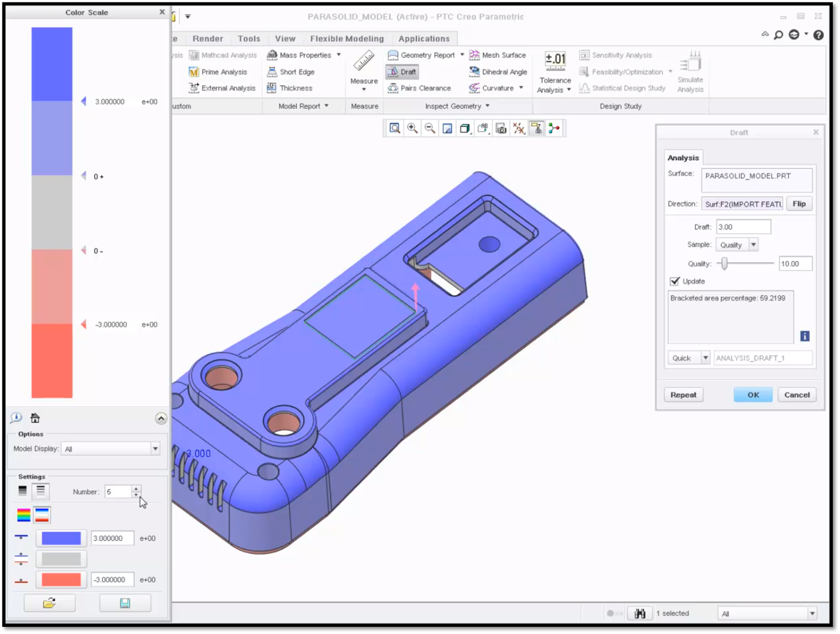
Task: Open Tolerance Analysis tool
Action: coord(555,73)
